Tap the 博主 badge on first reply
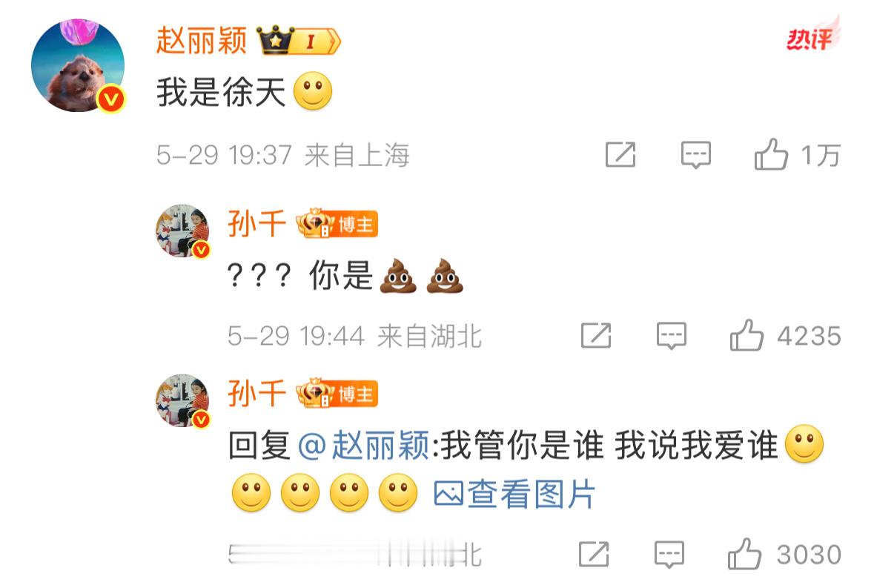This screenshot has height=588, width=874. [x=337, y=224]
